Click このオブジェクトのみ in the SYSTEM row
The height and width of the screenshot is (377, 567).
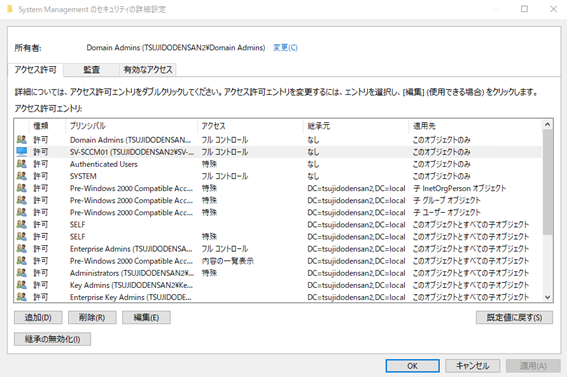point(442,176)
